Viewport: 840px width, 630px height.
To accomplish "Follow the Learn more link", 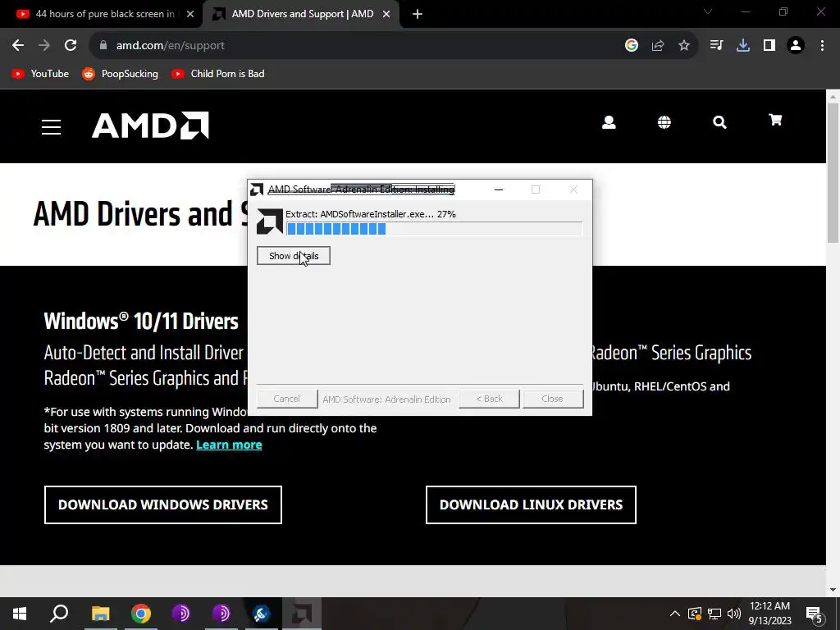I will (x=229, y=445).
